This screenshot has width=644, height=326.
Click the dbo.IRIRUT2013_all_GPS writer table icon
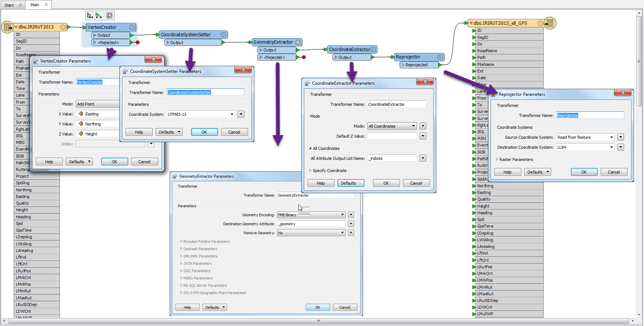[550, 23]
